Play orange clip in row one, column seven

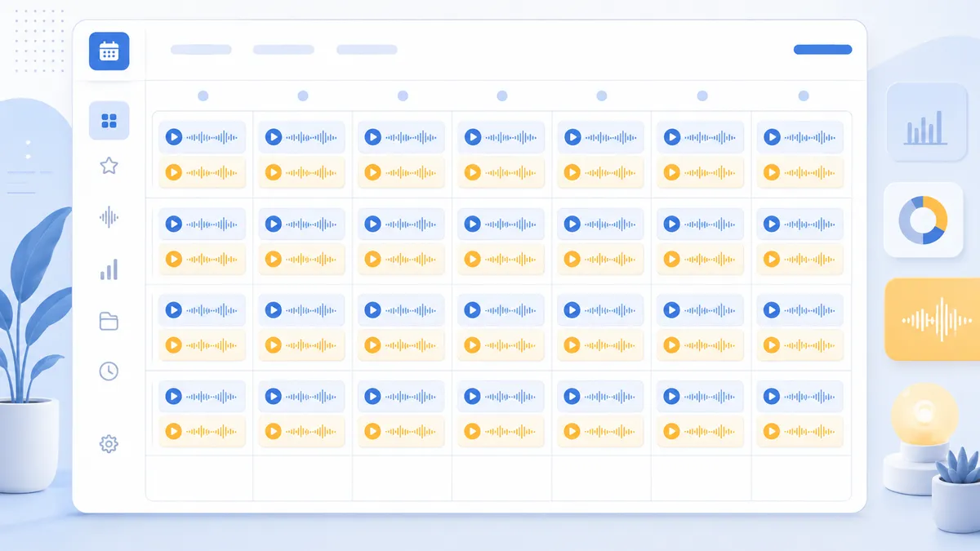tap(772, 172)
